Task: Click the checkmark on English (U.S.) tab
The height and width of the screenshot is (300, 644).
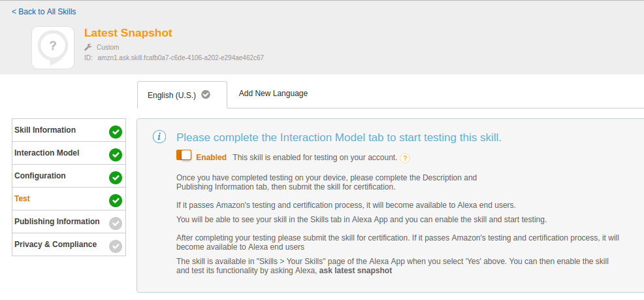Action: pyautogui.click(x=206, y=95)
